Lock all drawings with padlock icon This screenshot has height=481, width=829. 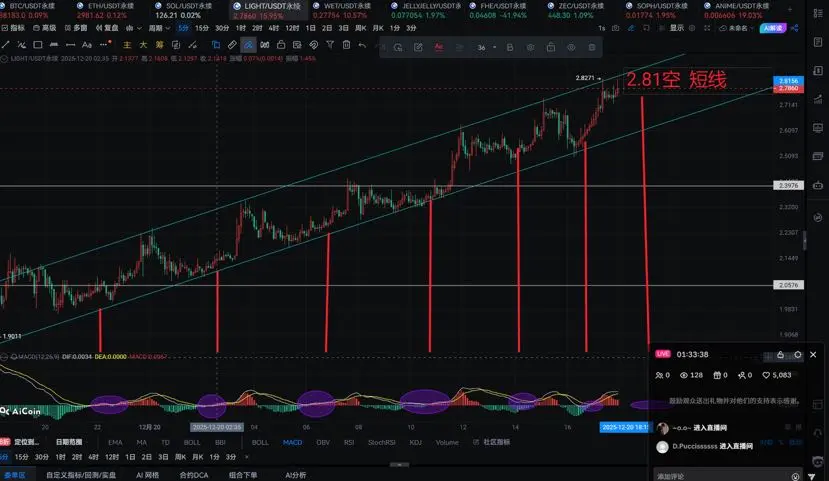click(x=281, y=45)
